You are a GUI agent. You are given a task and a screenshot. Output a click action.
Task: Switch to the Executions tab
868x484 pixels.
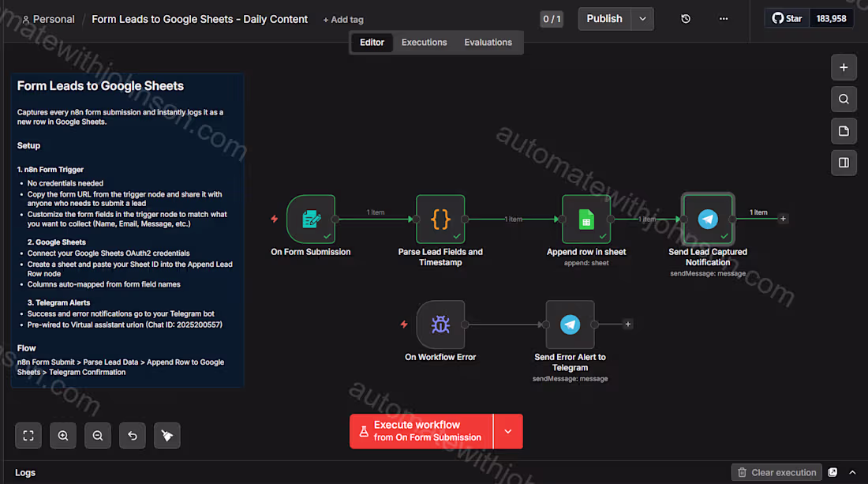[424, 43]
